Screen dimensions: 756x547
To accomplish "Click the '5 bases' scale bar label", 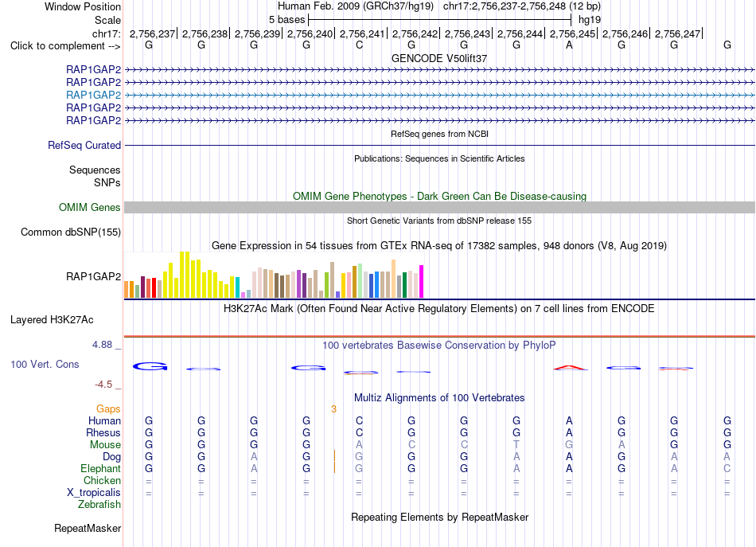I will pyautogui.click(x=286, y=20).
